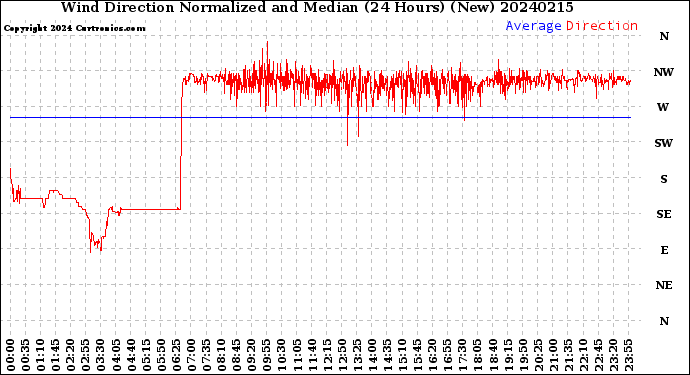Click the 17:30 time axis label
690x375 pixels.
point(462,355)
